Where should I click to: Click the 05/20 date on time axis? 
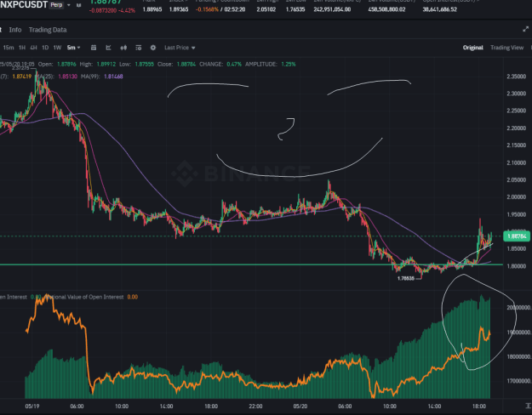coord(300,406)
